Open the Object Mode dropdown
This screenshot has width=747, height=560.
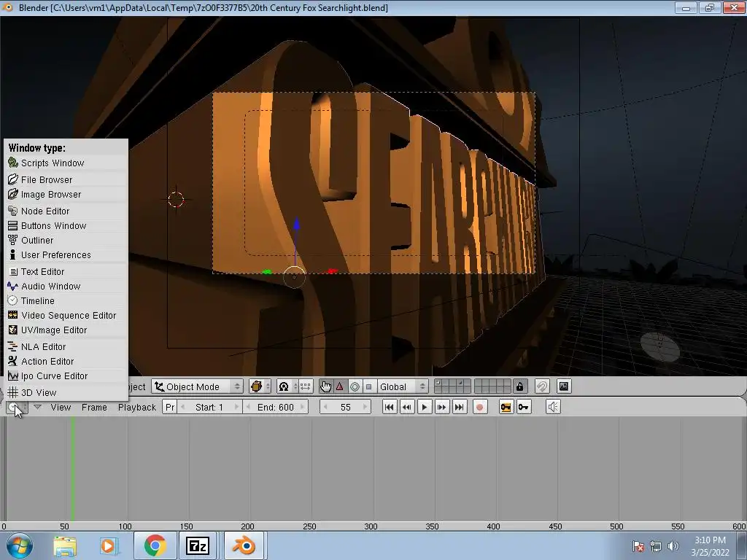197,386
